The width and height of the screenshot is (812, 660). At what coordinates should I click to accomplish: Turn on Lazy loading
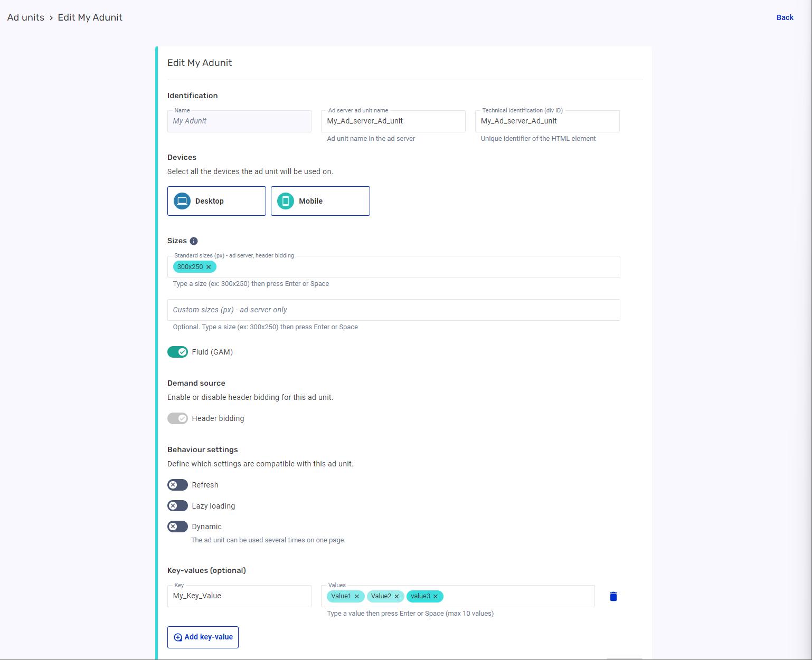(178, 506)
